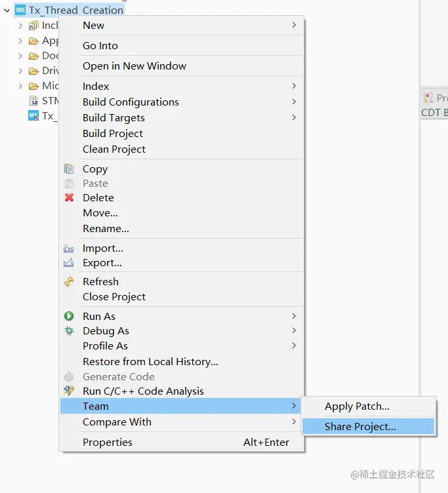448x493 pixels.
Task: Click the Generate Code gear icon
Action: 69,376
